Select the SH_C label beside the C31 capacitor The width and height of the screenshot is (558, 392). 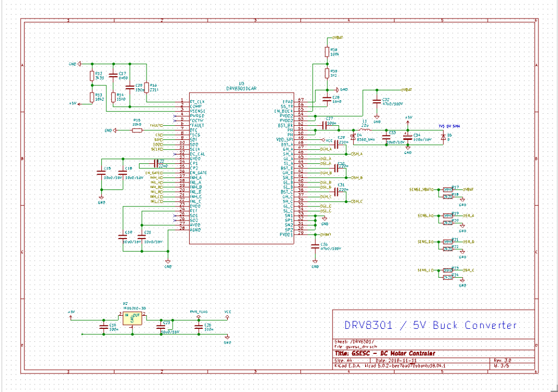(x=356, y=201)
